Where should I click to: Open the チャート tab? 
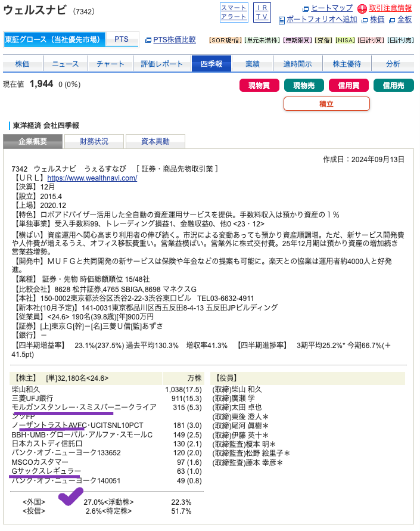click(110, 64)
